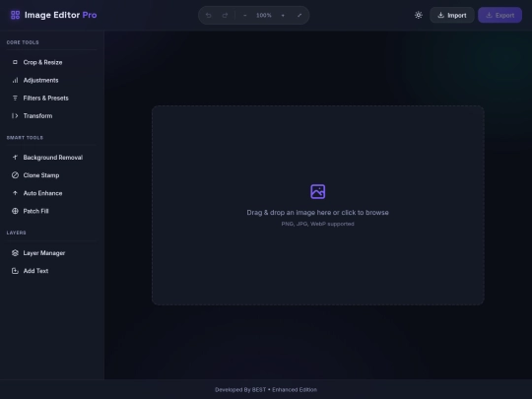Click the Image Editor Pro title

click(x=61, y=15)
